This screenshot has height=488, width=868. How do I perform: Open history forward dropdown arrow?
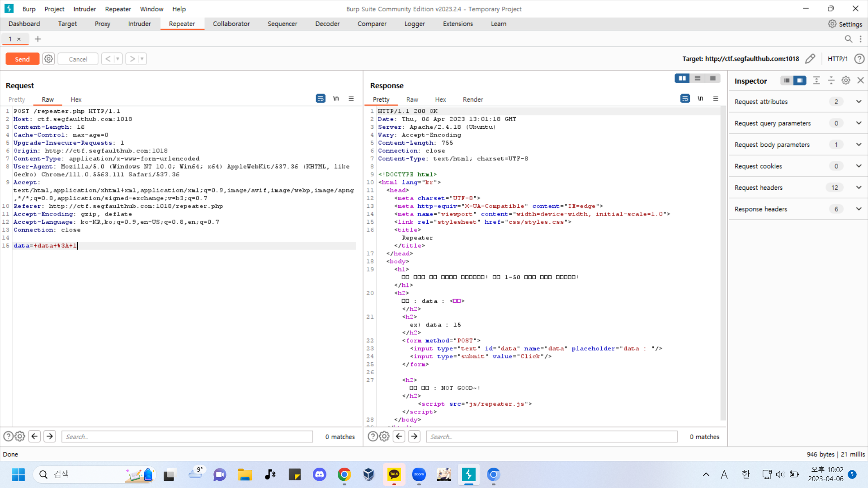click(142, 59)
